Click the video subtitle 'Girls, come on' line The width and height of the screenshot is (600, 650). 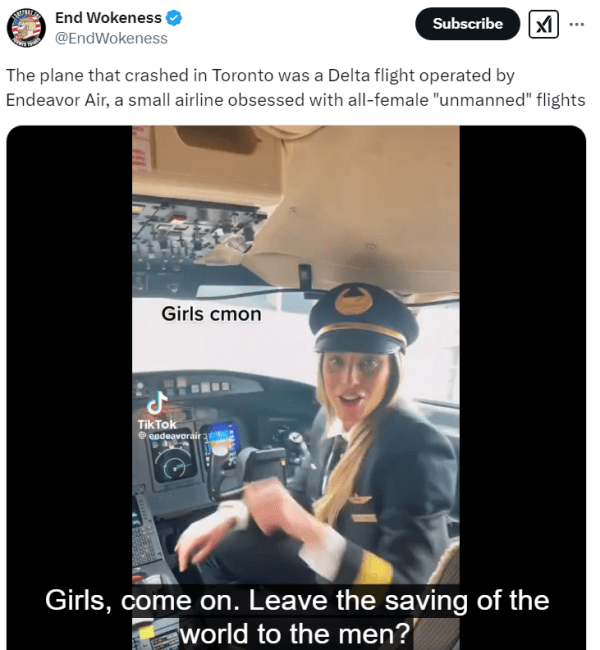pos(297,600)
